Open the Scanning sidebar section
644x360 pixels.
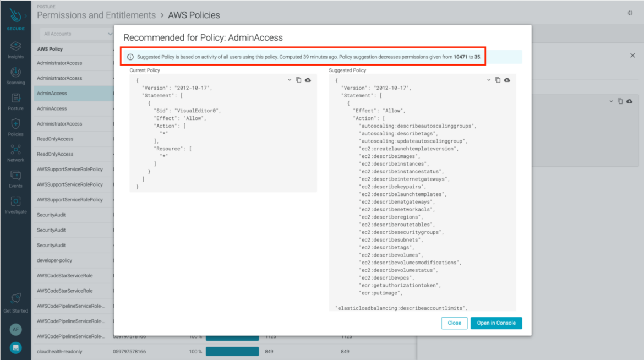[15, 75]
